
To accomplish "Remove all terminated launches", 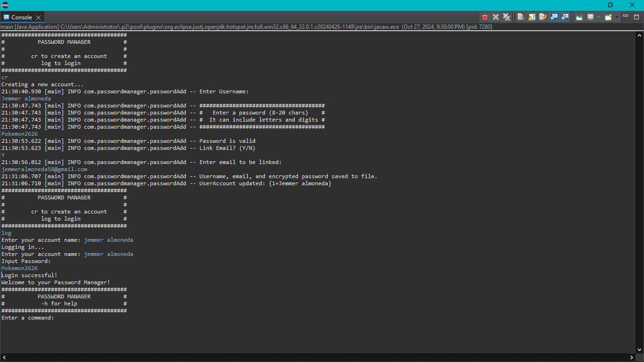I will [506, 17].
